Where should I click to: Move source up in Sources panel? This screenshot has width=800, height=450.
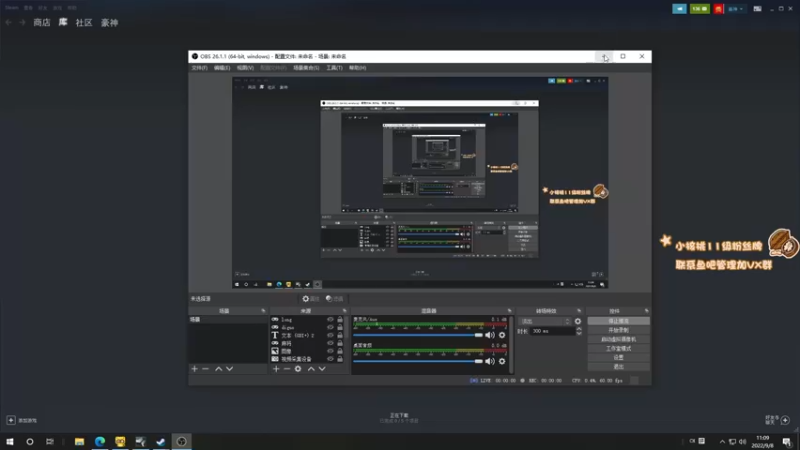tap(311, 369)
